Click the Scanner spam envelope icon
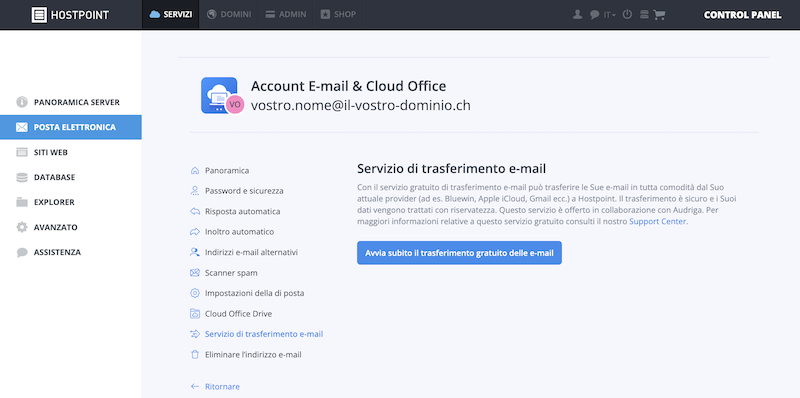Screen dimensions: 800x398 pos(194,272)
